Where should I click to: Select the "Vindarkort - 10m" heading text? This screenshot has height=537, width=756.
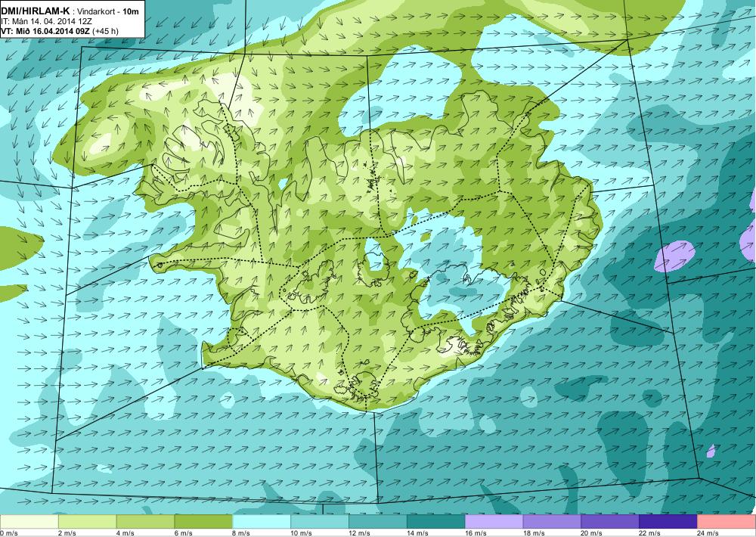point(108,11)
